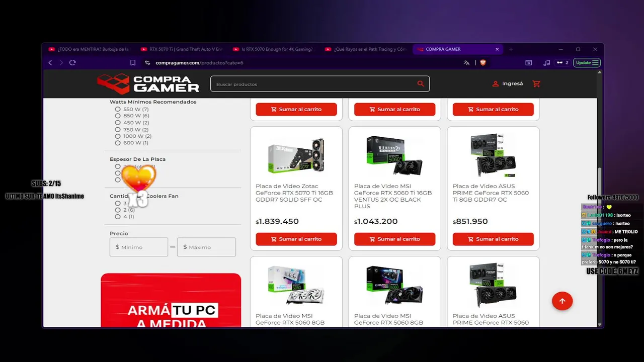Select the COMPRA GAMER tab
Viewport: 644px width, 362px height.
pos(455,49)
